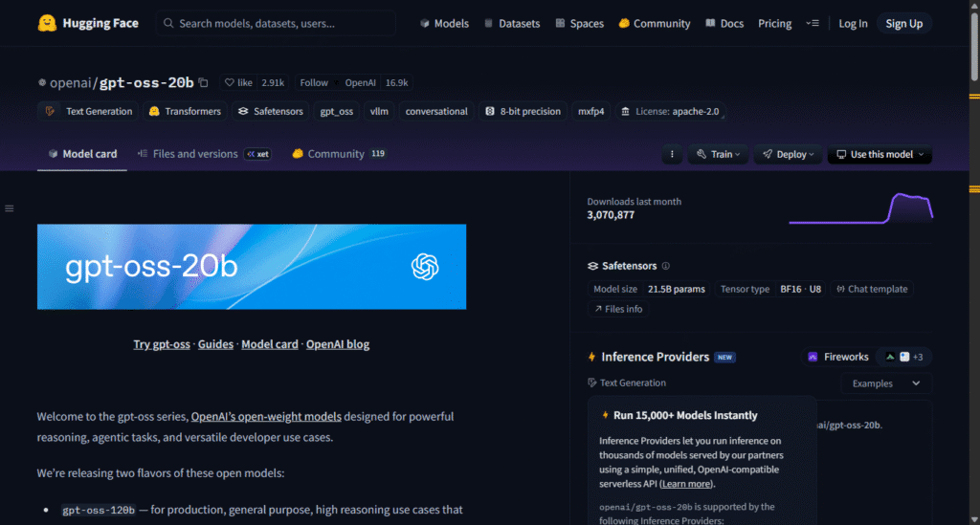980x525 pixels.
Task: Click the Learn more link in popup
Action: pos(686,484)
